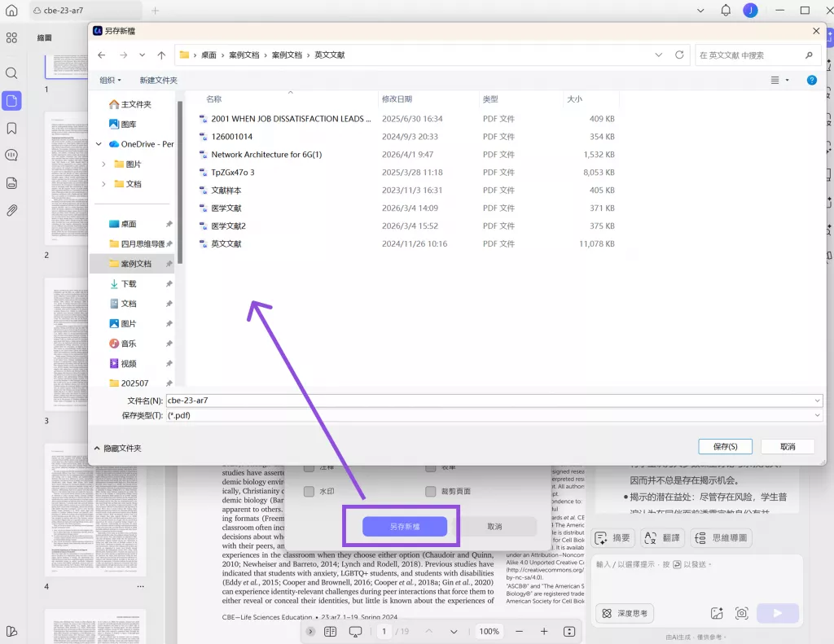Click the notification bell icon

pyautogui.click(x=726, y=10)
